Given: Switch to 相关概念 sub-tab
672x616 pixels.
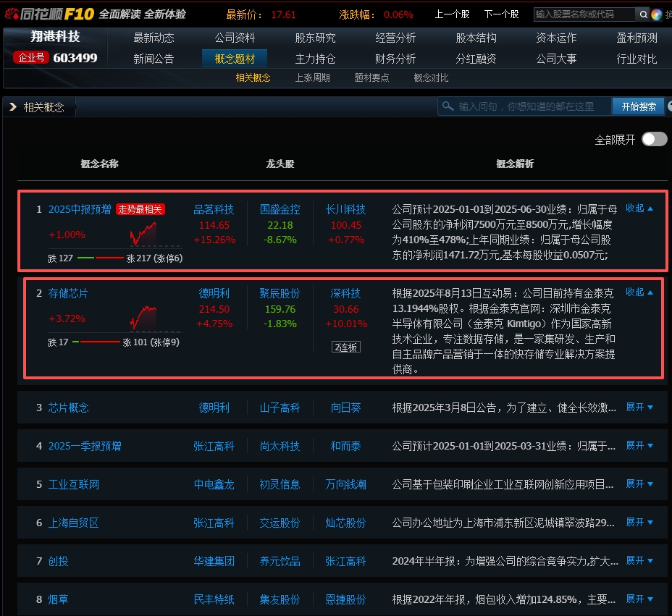Looking at the screenshot, I should tap(253, 78).
